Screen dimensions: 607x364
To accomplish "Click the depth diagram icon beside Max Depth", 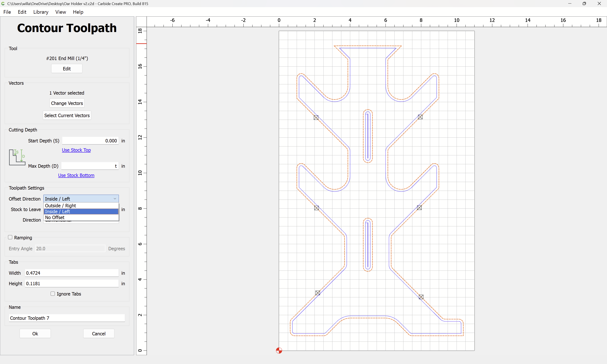I will [x=17, y=157].
